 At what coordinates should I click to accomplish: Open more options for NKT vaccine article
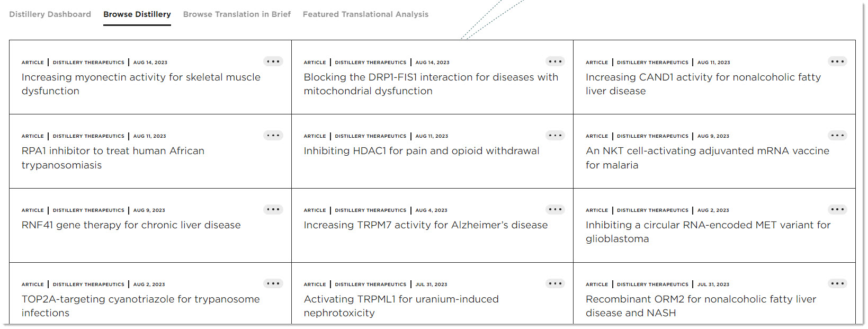click(837, 136)
